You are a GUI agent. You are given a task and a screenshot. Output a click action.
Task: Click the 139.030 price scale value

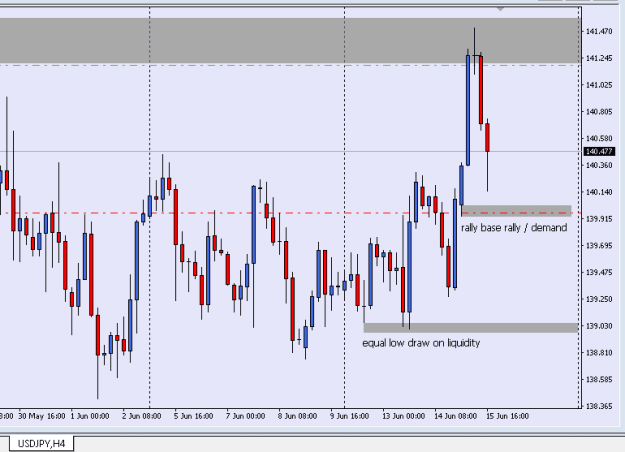599,326
